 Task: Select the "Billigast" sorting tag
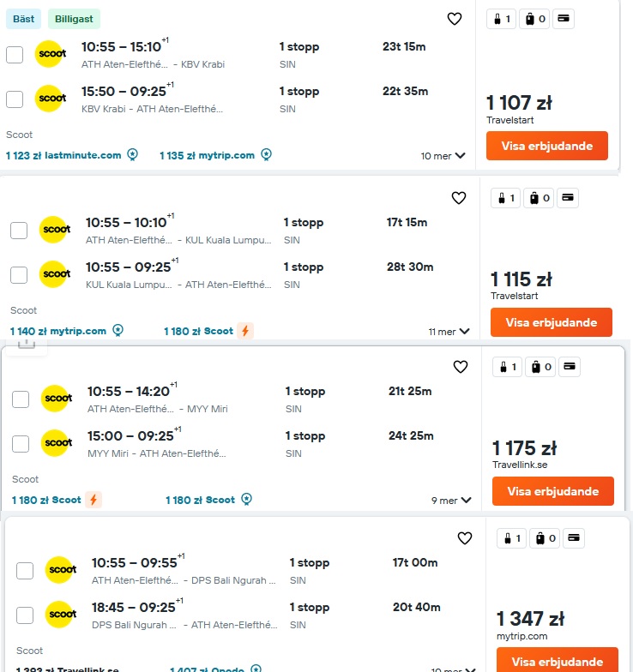point(74,19)
